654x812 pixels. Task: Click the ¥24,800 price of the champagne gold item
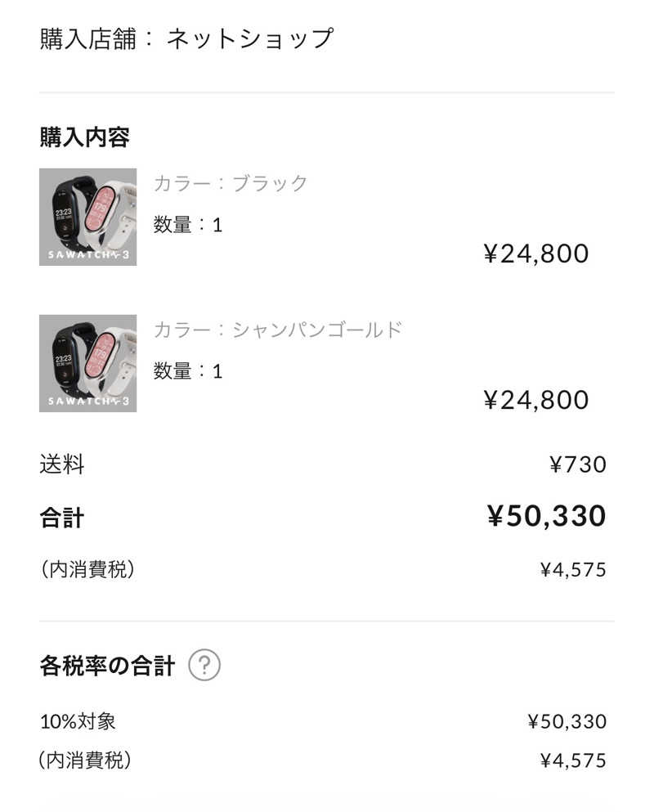point(536,400)
